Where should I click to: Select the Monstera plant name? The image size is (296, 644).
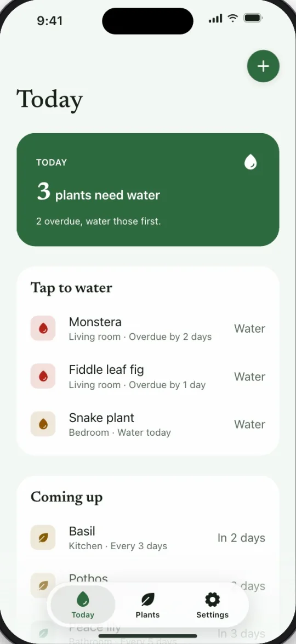95,322
